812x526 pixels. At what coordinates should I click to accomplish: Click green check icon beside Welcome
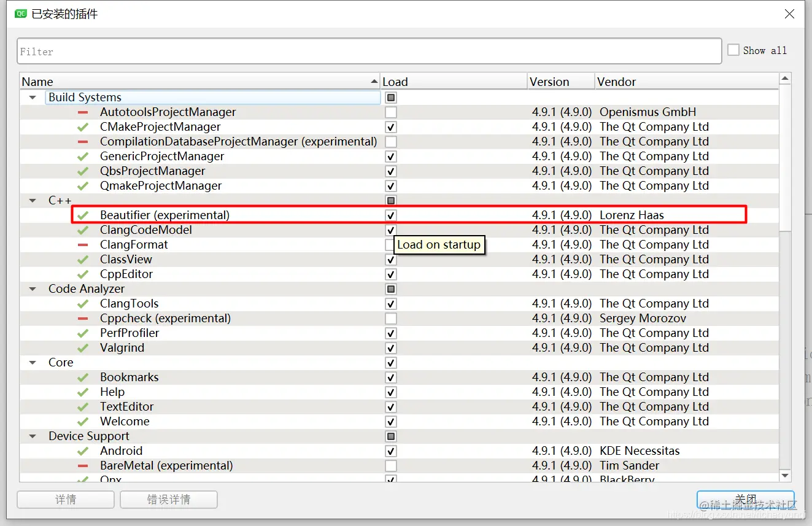pyautogui.click(x=83, y=422)
